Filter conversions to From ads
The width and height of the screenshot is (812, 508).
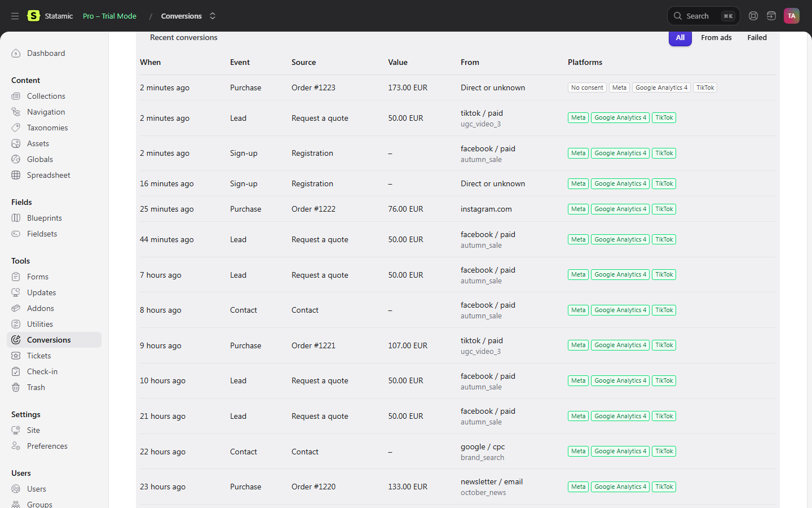[x=716, y=38]
